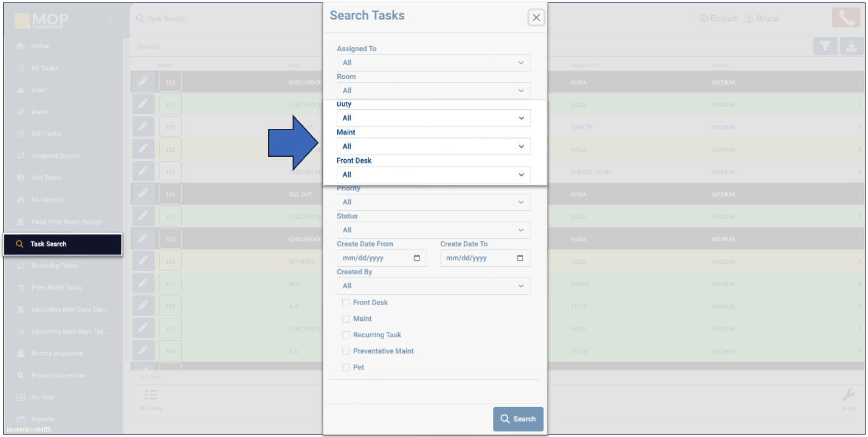Screen dimensions: 868x437
Task: Enable the Front Desk checkbox
Action: [x=346, y=303]
